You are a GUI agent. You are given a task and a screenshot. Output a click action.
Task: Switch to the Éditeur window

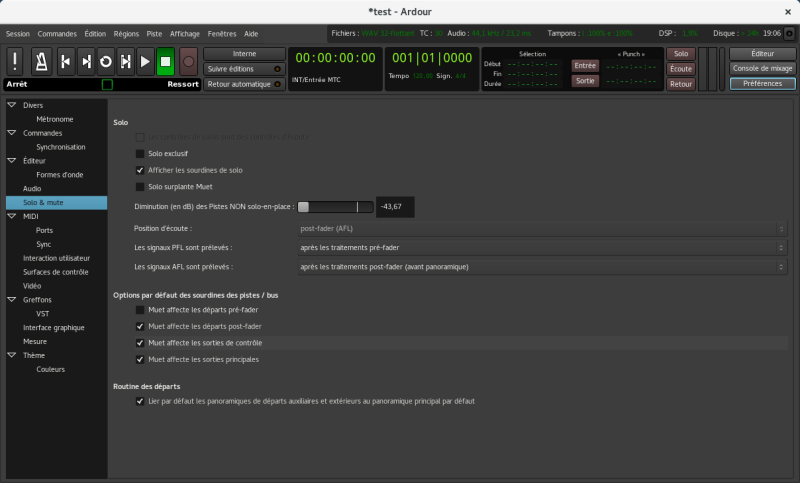tap(762, 54)
